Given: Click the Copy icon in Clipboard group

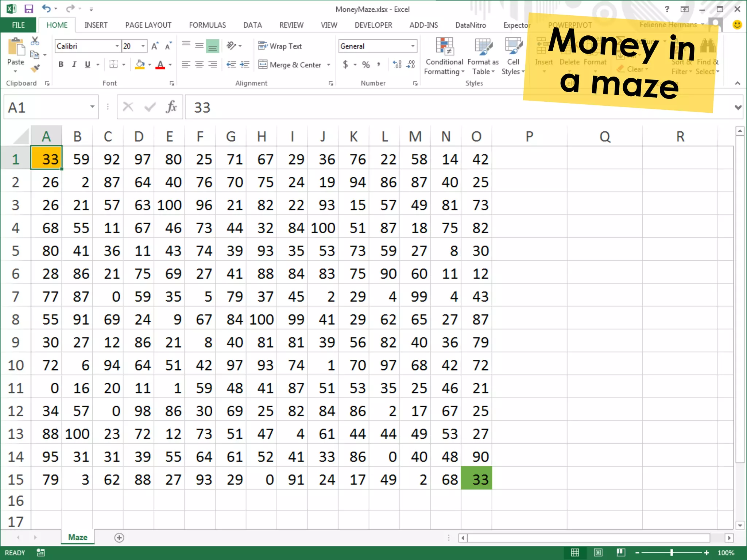Looking at the screenshot, I should [x=35, y=55].
